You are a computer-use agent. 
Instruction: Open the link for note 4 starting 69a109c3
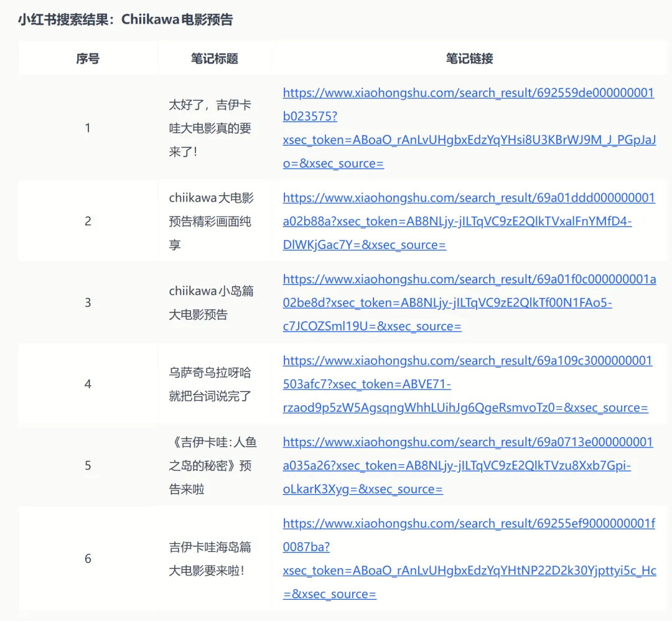tap(467, 383)
